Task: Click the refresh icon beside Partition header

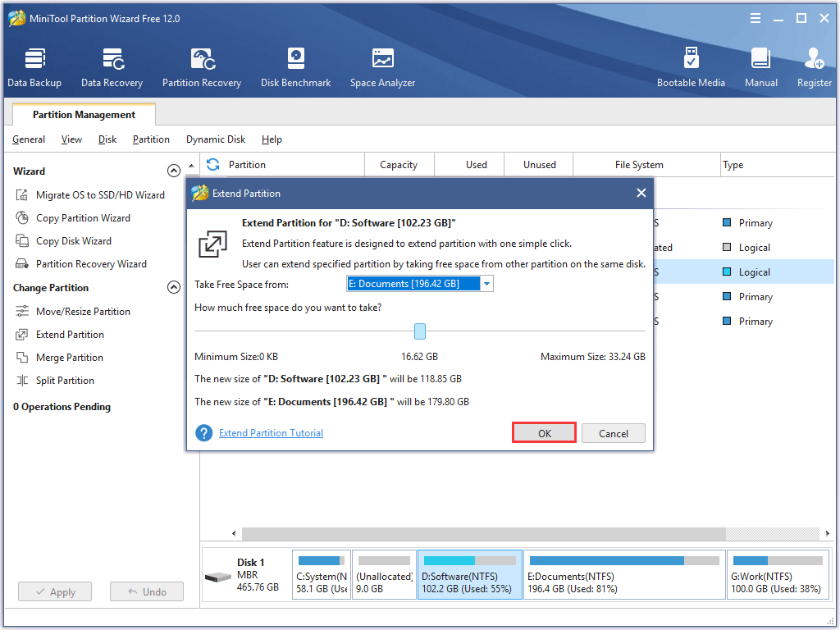Action: pyautogui.click(x=213, y=165)
